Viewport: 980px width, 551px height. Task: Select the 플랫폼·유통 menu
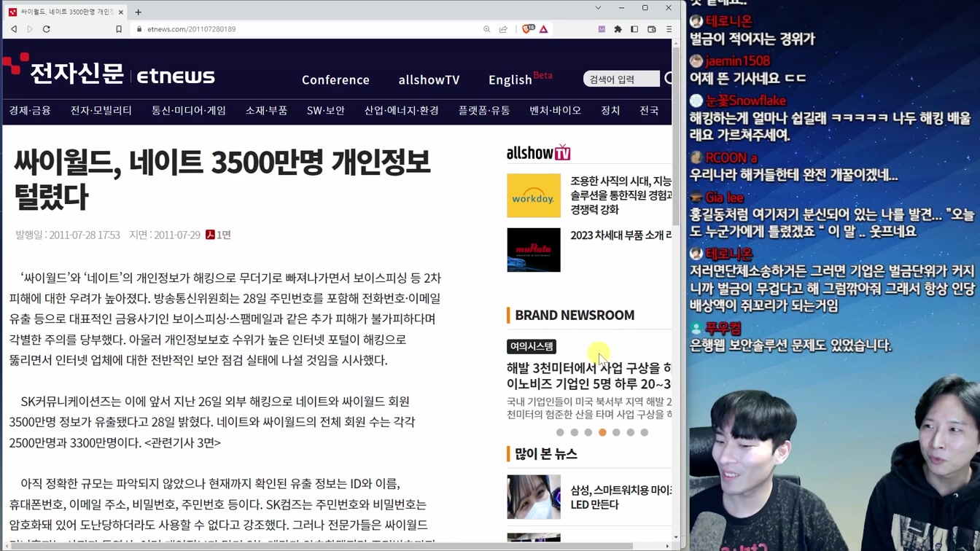pyautogui.click(x=484, y=111)
